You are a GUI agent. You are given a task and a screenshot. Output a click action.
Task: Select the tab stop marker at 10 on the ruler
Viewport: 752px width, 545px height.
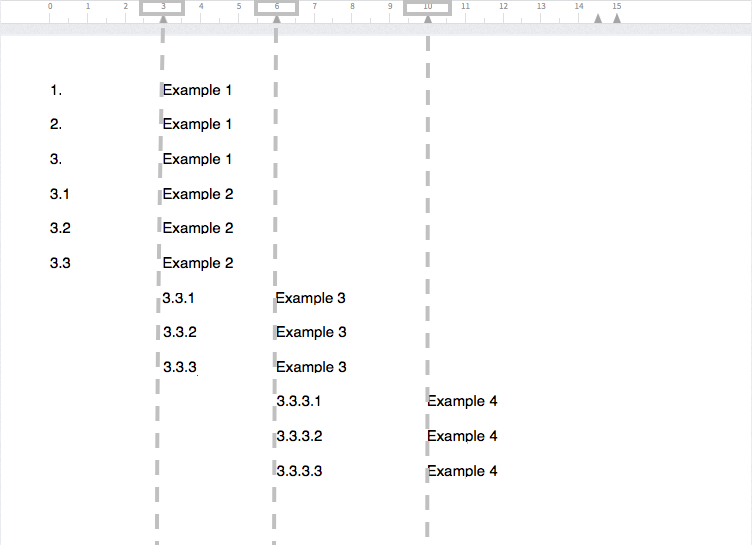(428, 19)
